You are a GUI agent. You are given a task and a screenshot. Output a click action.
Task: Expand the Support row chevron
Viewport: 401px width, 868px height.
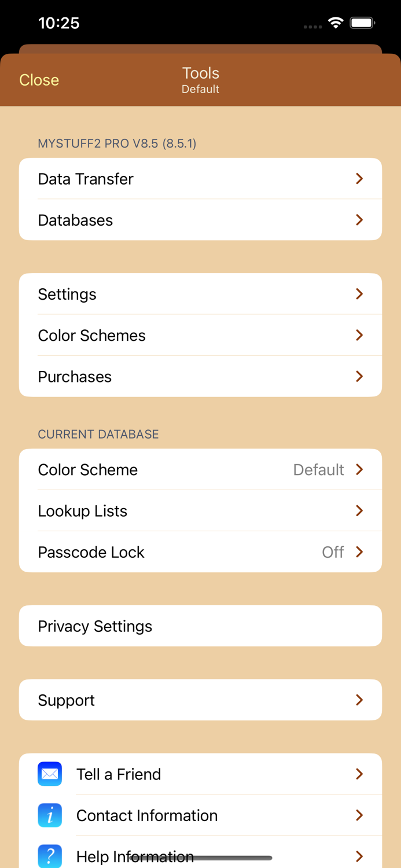(359, 700)
